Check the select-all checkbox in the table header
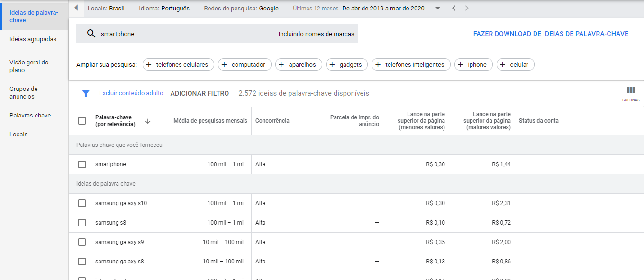 pos(82,121)
